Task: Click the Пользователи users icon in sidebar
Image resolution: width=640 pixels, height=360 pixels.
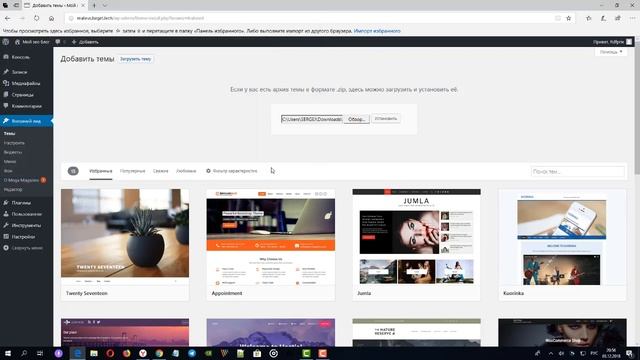Action: pyautogui.click(x=6, y=214)
